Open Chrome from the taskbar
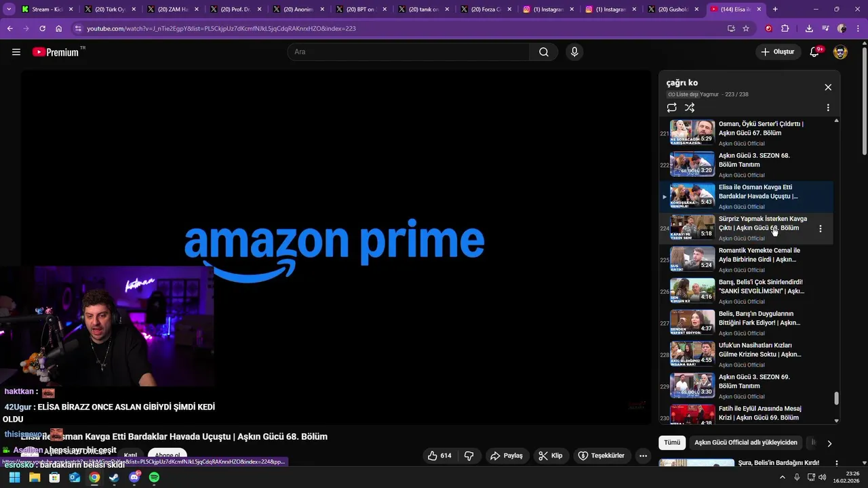 (x=94, y=478)
